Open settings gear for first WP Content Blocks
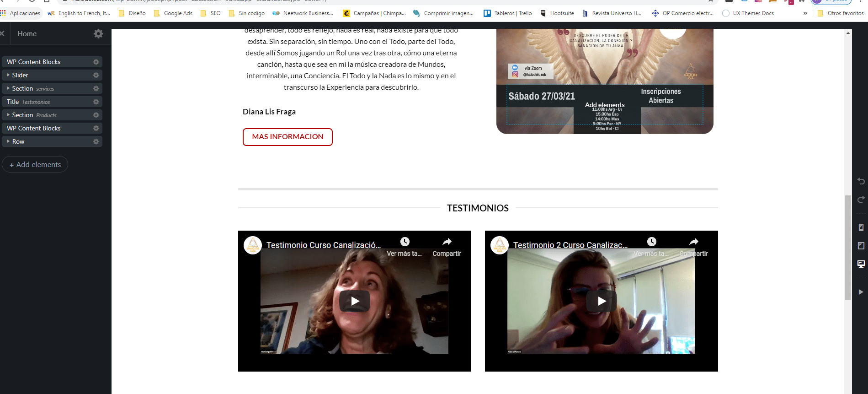The image size is (868, 394). click(x=96, y=62)
